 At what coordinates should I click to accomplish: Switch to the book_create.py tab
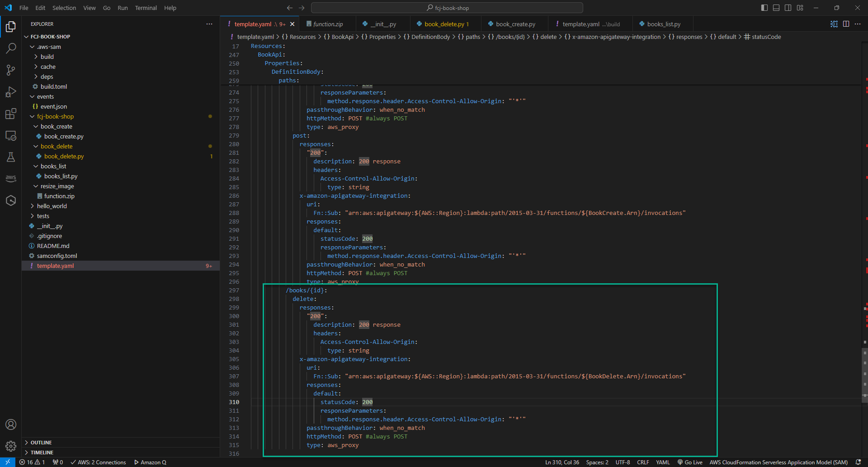(515, 24)
